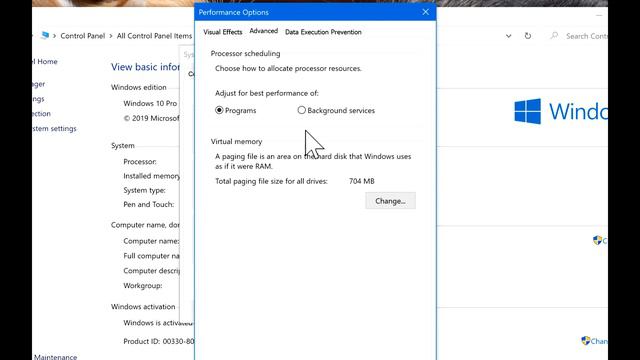
Task: Click the shield icon beside Computer name
Action: click(598, 240)
